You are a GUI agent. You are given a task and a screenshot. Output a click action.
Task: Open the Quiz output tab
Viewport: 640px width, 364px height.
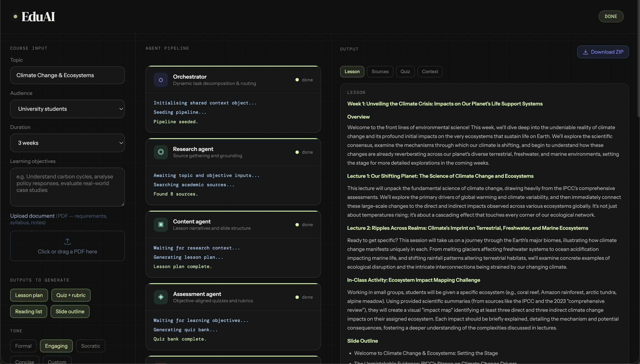(x=405, y=71)
